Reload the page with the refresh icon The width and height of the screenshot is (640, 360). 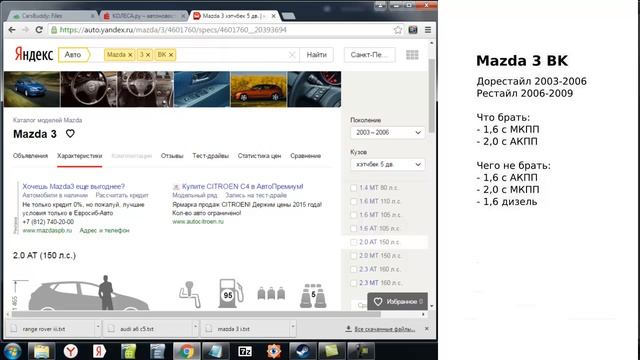pos(39,30)
